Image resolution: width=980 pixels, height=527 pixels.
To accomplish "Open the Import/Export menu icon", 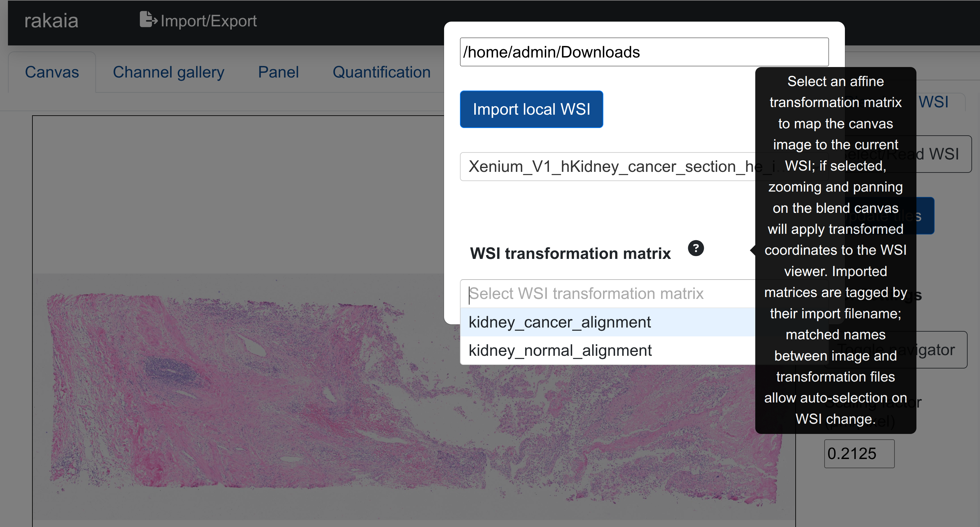I will coord(148,19).
